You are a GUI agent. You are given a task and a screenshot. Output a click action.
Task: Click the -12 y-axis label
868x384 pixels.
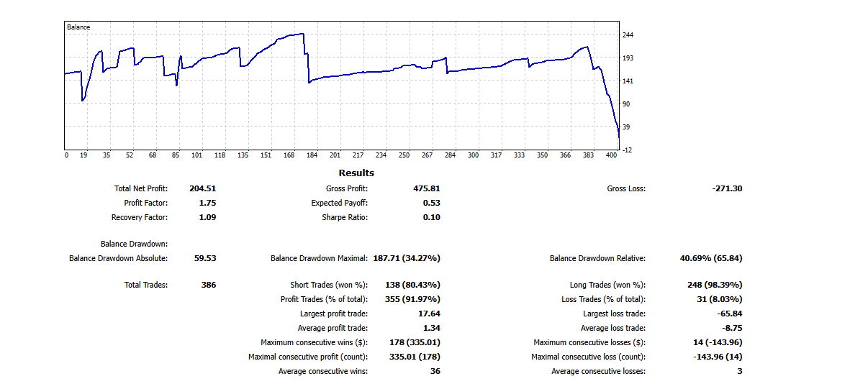click(x=628, y=150)
